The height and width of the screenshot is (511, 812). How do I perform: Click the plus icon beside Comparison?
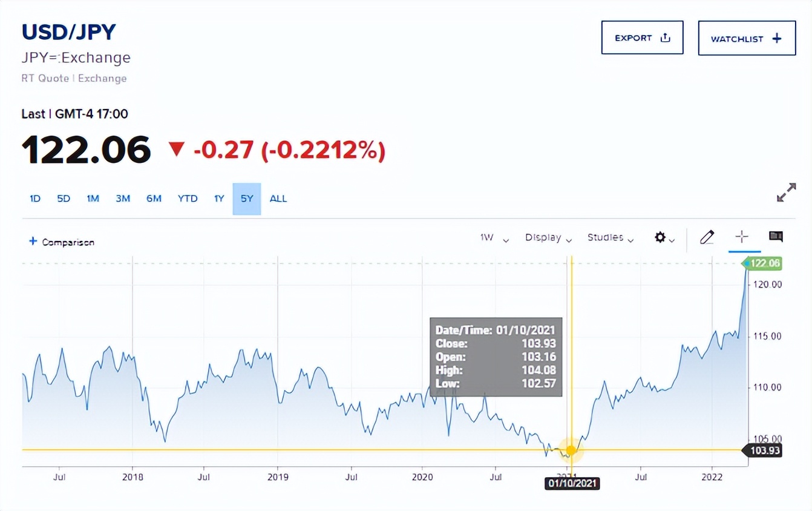point(33,242)
